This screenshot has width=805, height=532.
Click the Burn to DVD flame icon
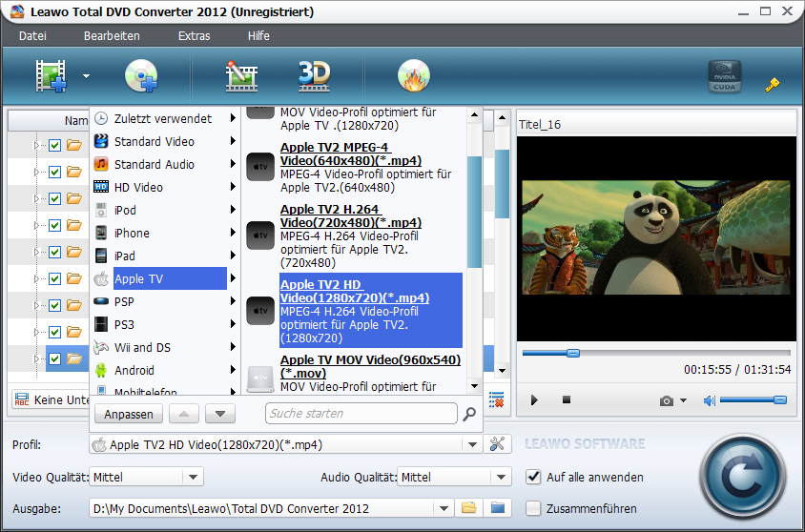pos(414,76)
